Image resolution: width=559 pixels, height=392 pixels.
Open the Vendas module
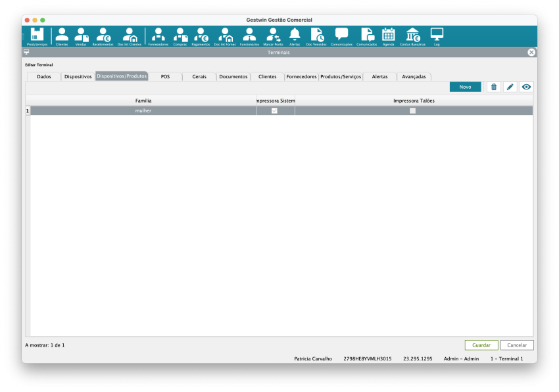(81, 36)
